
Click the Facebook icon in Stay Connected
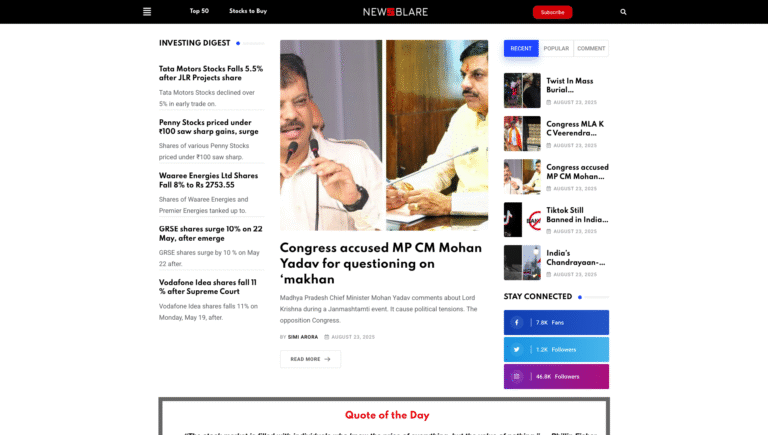pyautogui.click(x=516, y=322)
